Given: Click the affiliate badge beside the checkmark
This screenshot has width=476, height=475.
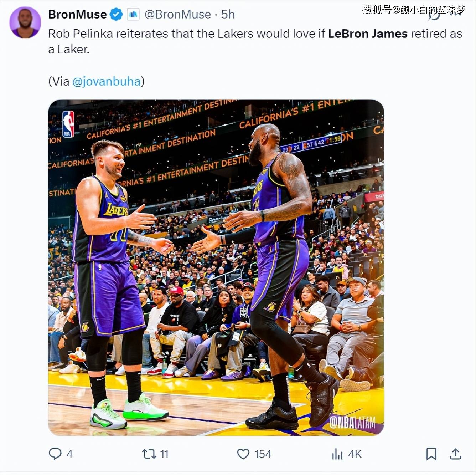Looking at the screenshot, I should coord(133,14).
